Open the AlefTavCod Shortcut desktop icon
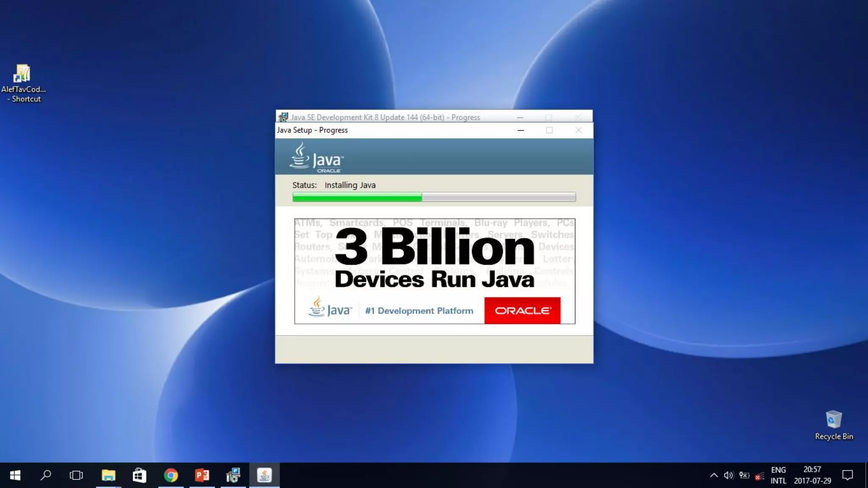868x488 pixels. coord(23,83)
